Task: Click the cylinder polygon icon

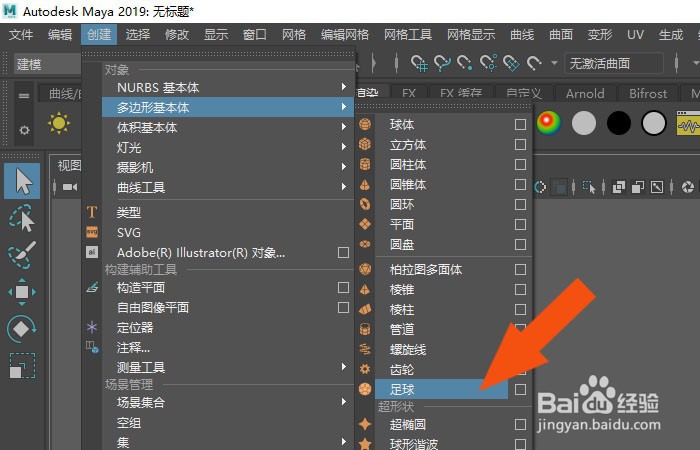Action: point(365,164)
